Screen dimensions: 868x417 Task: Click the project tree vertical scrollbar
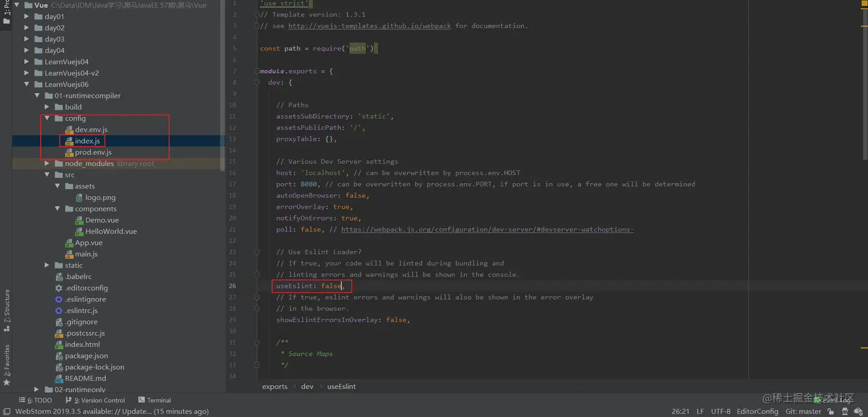[x=223, y=86]
